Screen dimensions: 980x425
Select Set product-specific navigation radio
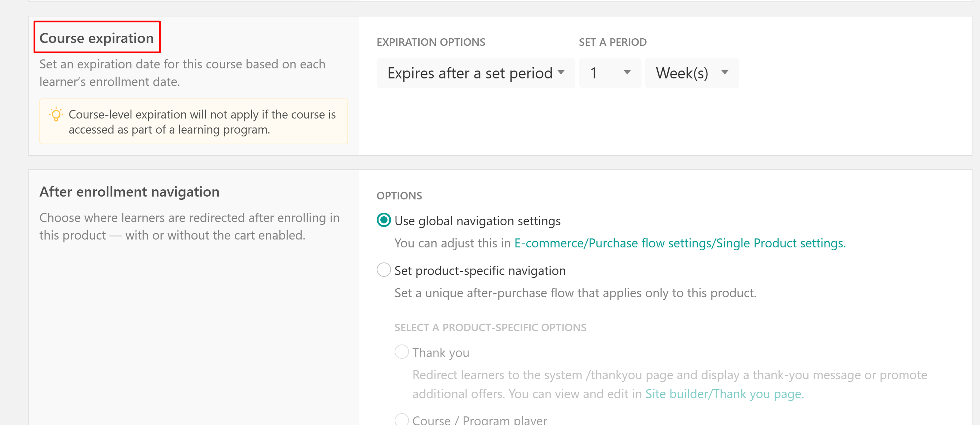(384, 270)
